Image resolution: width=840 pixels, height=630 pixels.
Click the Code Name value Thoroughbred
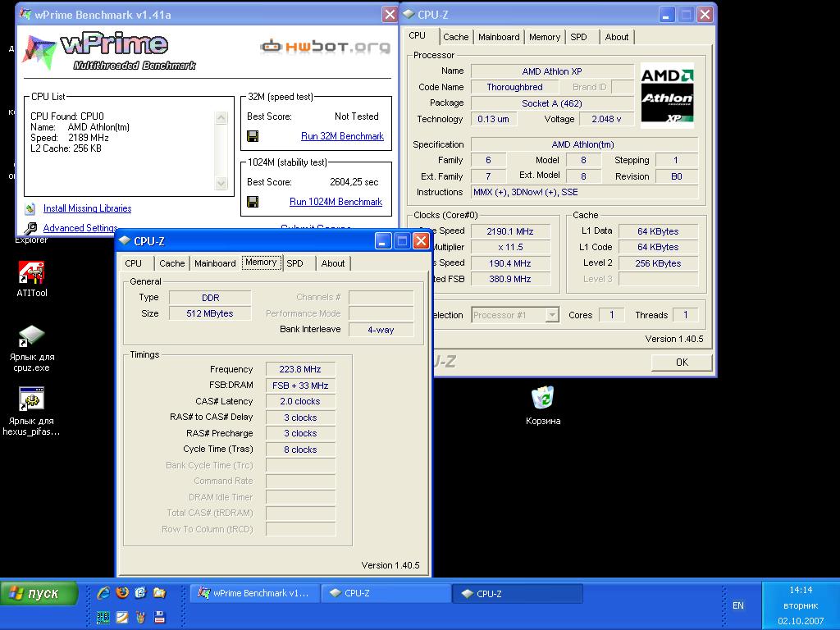(x=514, y=87)
